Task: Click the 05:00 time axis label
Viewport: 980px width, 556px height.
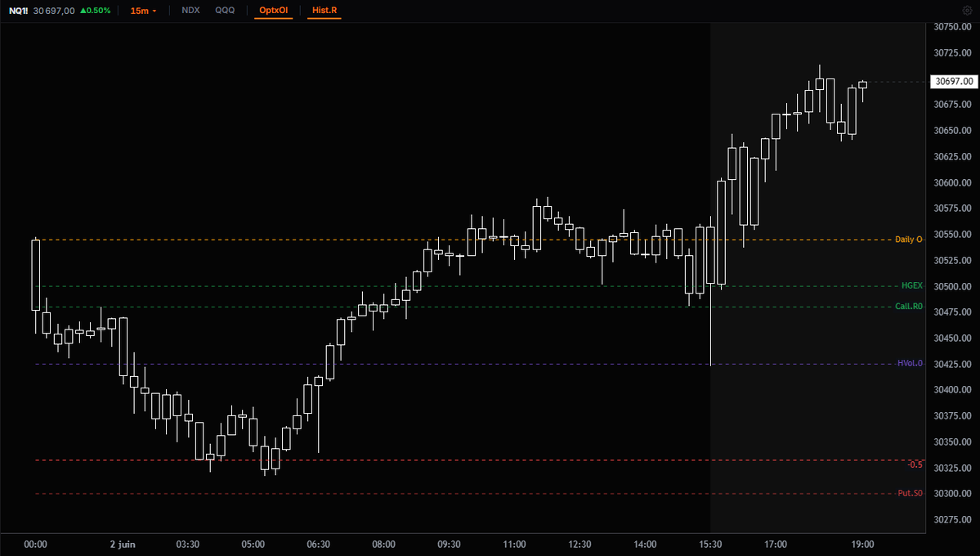Action: pyautogui.click(x=253, y=545)
